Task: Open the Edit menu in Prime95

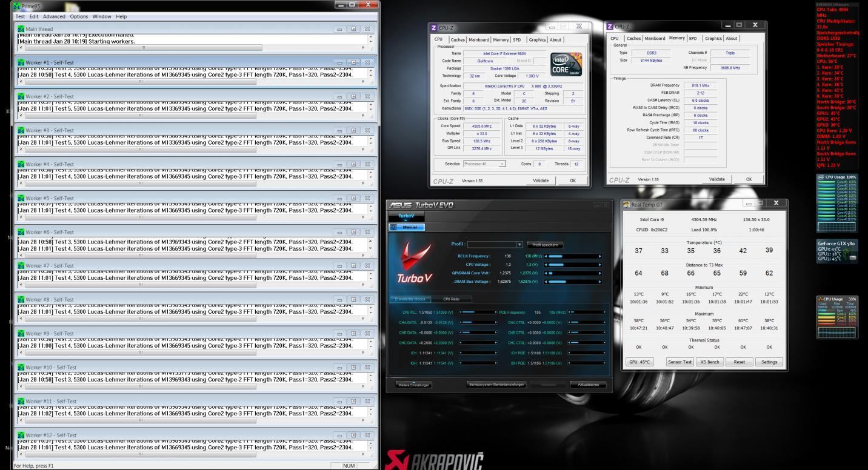Action: [x=35, y=16]
